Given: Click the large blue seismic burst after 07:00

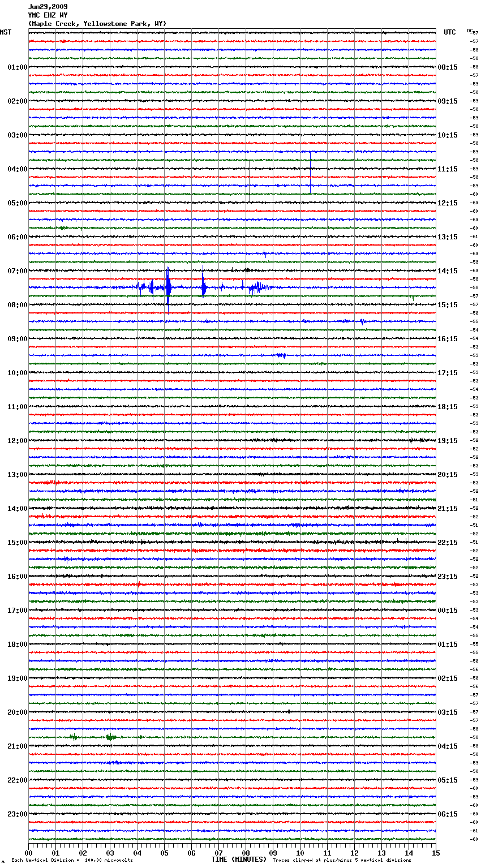Looking at the screenshot, I should tap(168, 287).
